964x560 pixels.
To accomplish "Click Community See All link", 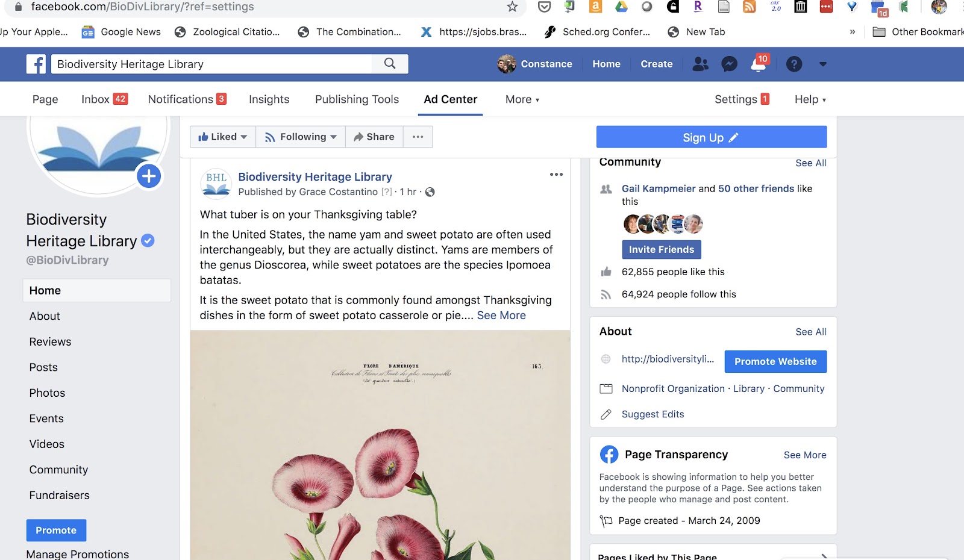I will (x=811, y=163).
